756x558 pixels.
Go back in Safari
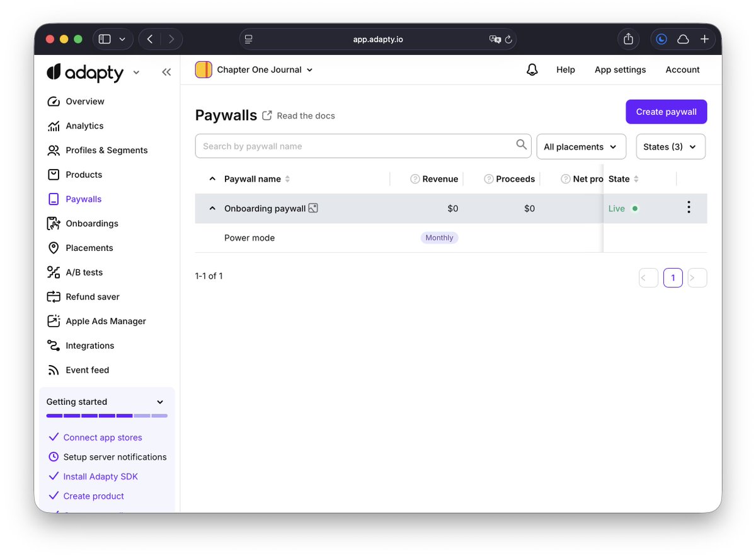pyautogui.click(x=150, y=39)
